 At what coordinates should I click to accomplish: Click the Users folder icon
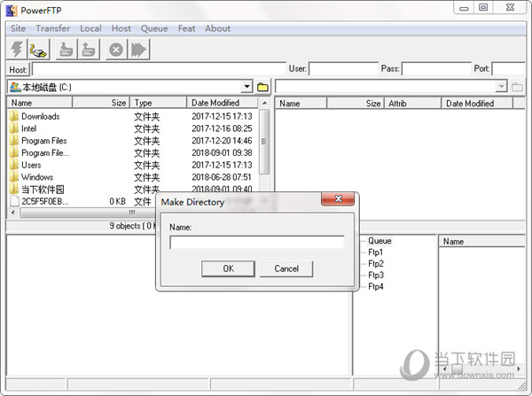[x=14, y=165]
